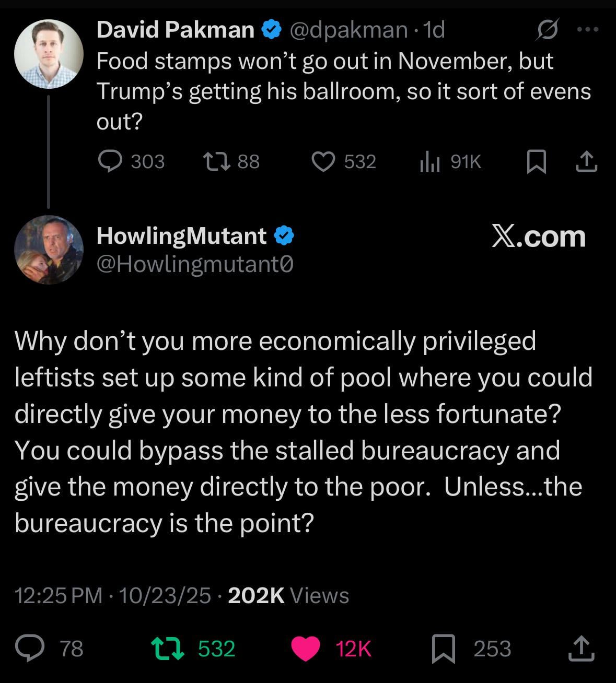Bookmark David Pakman's tweet
616x683 pixels.
[x=536, y=161]
